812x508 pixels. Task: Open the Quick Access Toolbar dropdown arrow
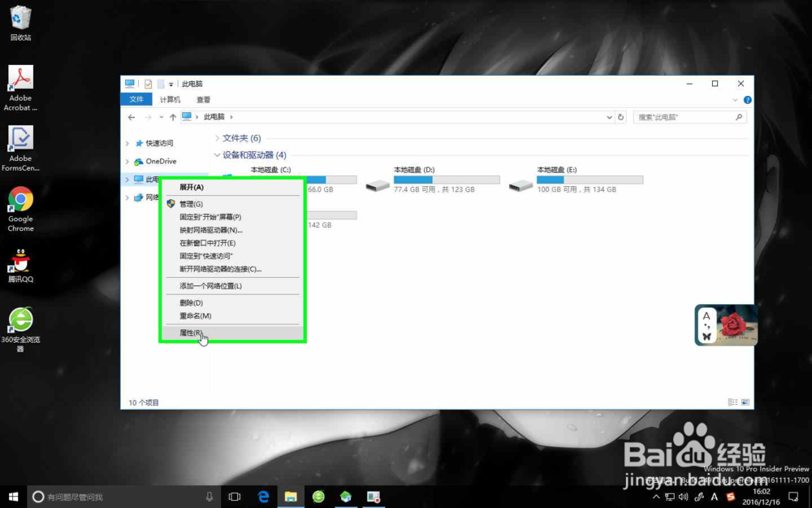coord(171,83)
